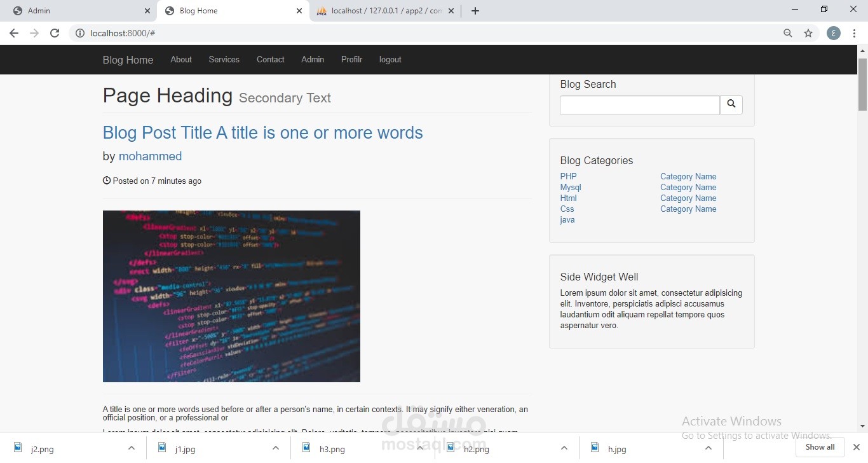Focus the Blog Search text field
The height and width of the screenshot is (463, 868).
click(x=640, y=105)
